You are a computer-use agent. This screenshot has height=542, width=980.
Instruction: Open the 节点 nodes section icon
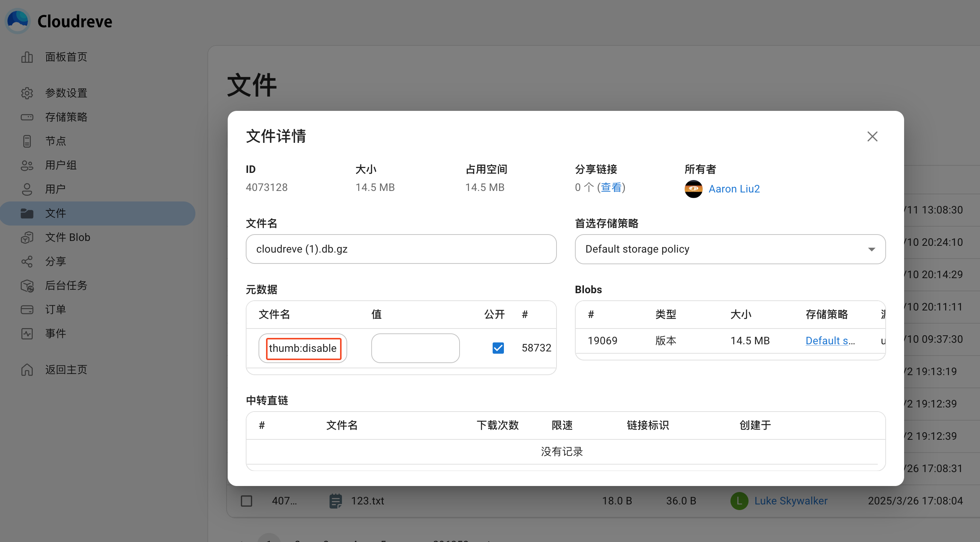click(x=27, y=141)
